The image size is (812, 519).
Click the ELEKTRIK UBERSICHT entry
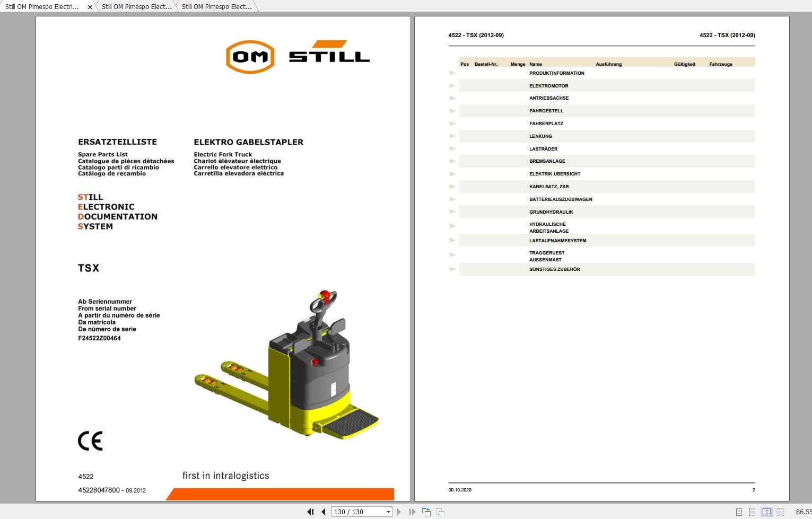pyautogui.click(x=555, y=174)
